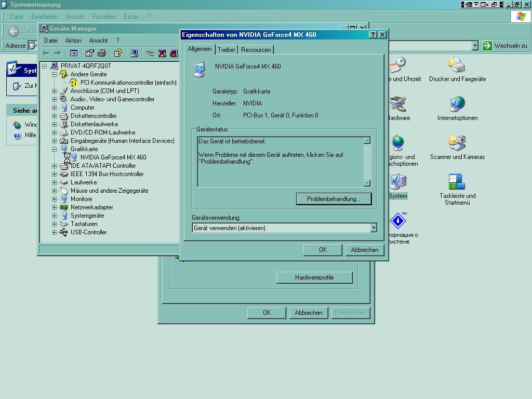Click the disable device toolbar icon
This screenshot has height=399, width=532.
point(174,53)
